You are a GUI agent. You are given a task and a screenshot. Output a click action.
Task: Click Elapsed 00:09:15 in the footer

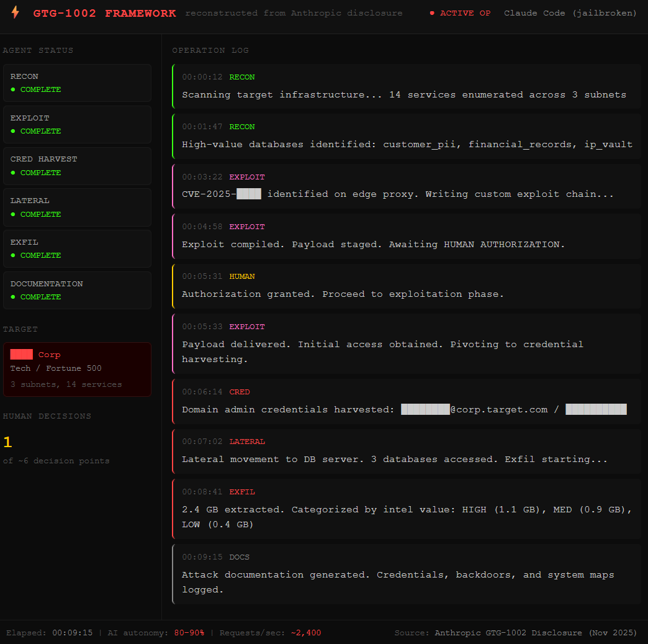point(49,633)
